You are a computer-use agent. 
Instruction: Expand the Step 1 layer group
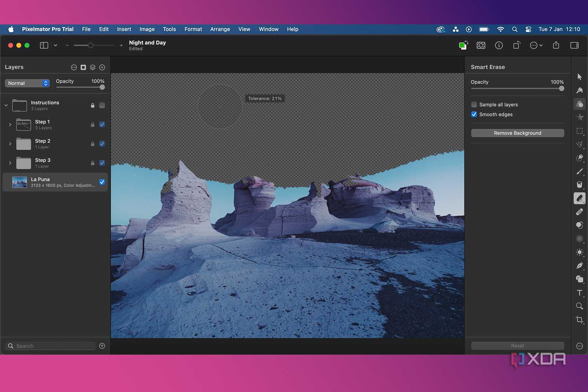coord(10,124)
